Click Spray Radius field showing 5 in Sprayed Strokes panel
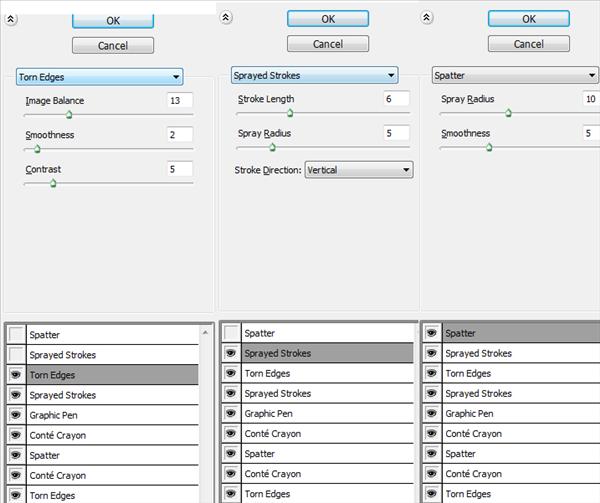 tap(396, 133)
